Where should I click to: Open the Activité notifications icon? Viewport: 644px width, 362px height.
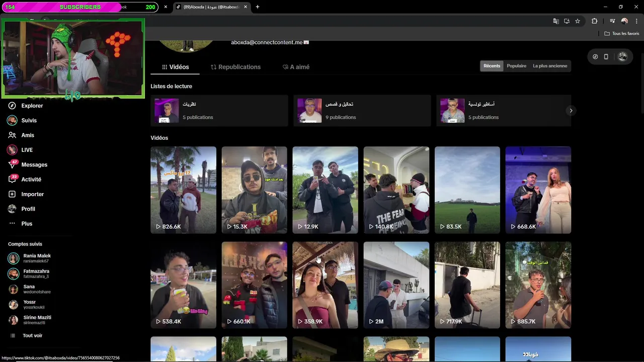click(x=12, y=179)
